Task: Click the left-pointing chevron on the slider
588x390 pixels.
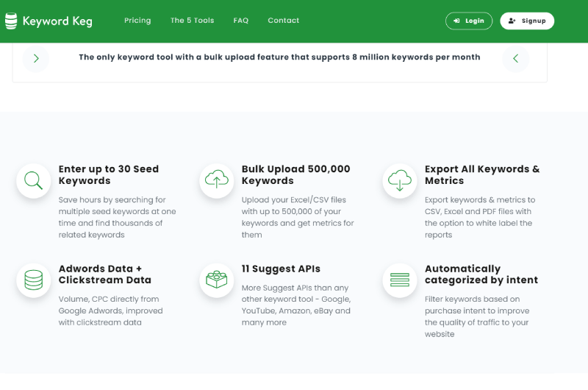Action: (516, 59)
